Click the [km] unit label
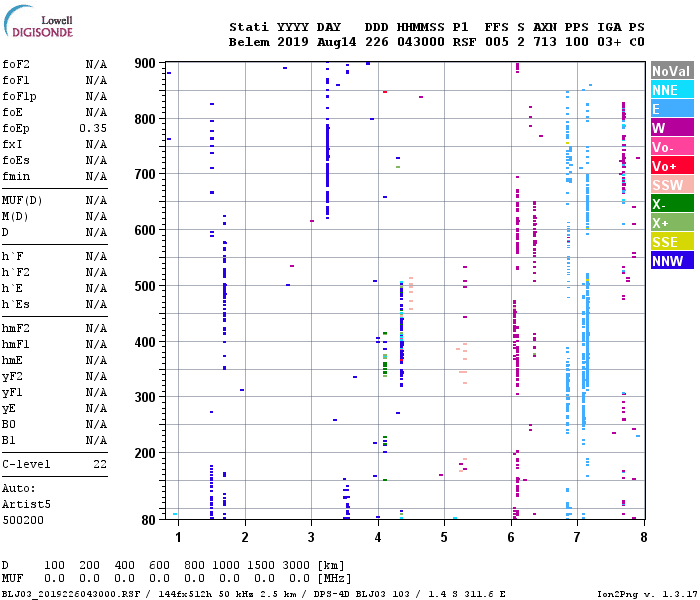Screen dimensions: 700x600 (x=331, y=566)
